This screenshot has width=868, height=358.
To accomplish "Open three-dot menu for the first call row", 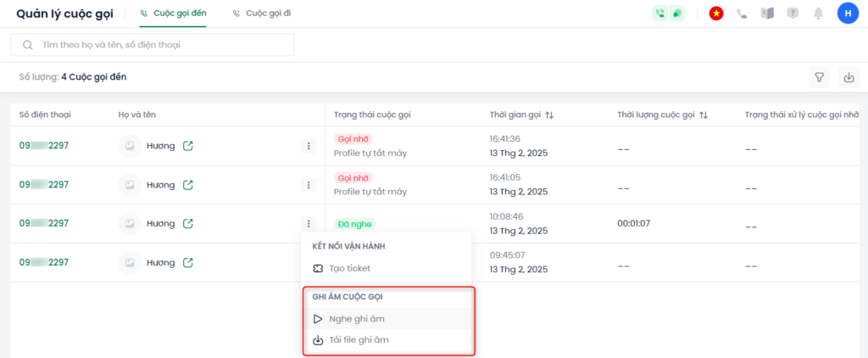I will coord(309,146).
